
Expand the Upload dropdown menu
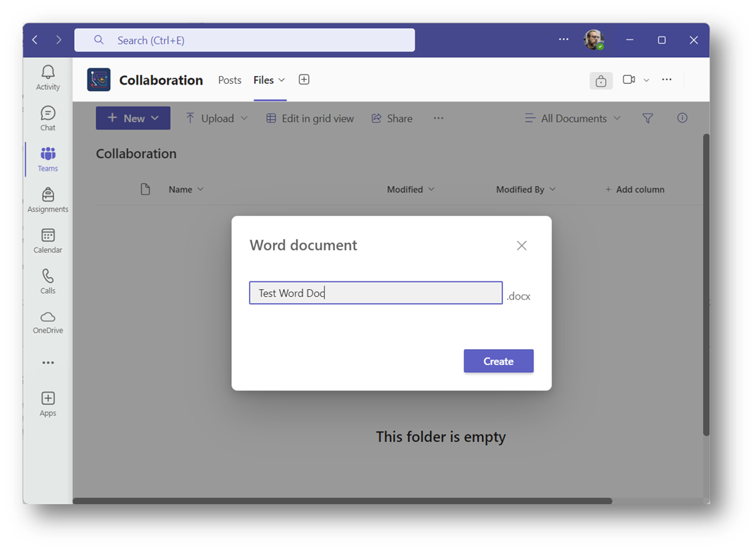click(217, 118)
